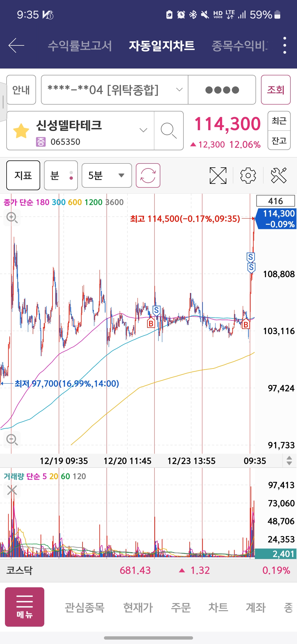Tap the S sell marker near 12/23
The image size is (297, 644).
pos(156,311)
